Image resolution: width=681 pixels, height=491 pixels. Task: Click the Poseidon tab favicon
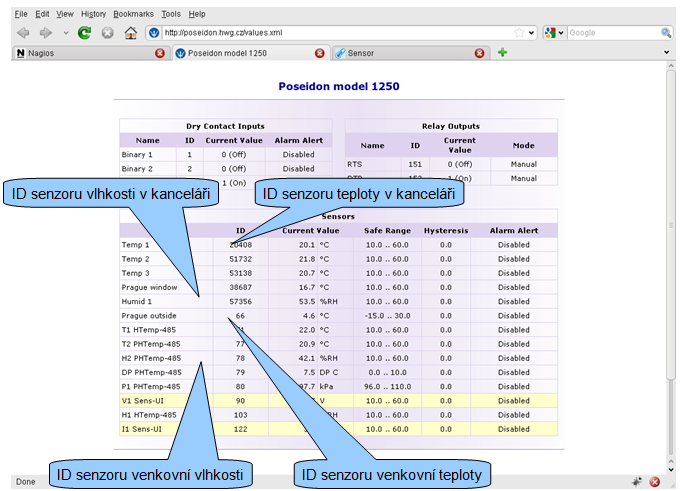click(x=180, y=53)
